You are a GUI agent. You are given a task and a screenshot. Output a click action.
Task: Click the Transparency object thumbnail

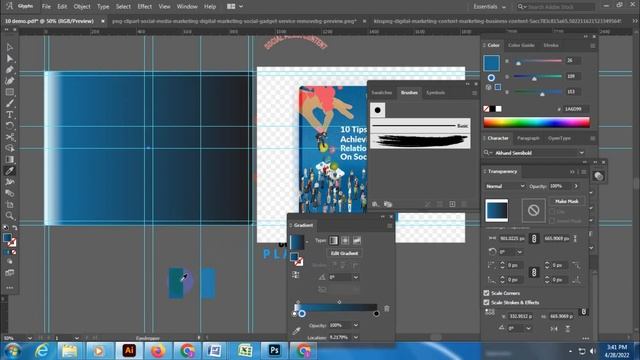[497, 211]
